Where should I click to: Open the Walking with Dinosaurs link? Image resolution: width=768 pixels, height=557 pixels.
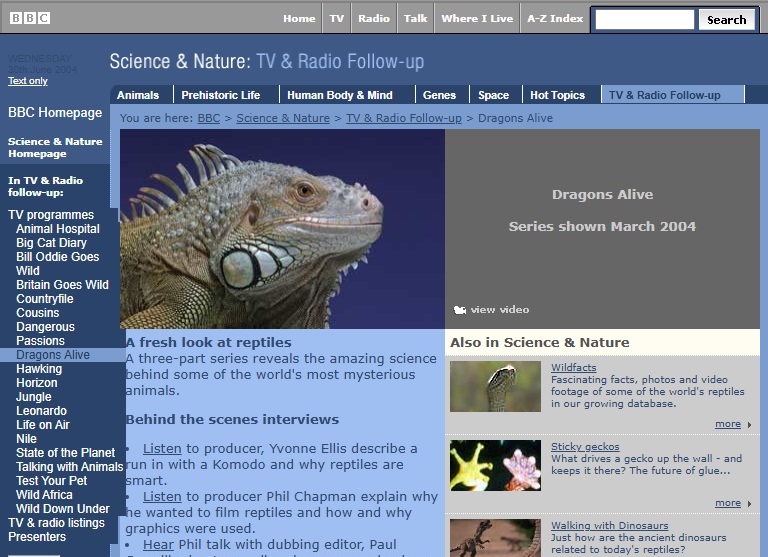[x=609, y=526]
